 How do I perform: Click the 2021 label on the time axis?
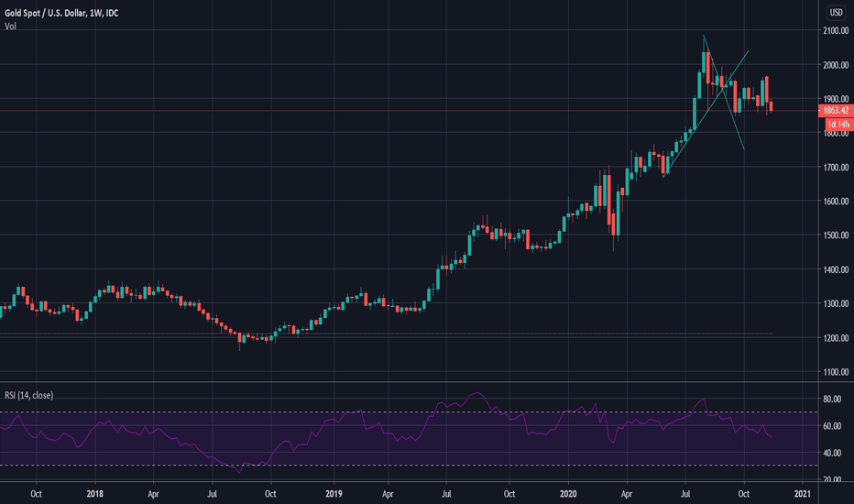pos(802,494)
